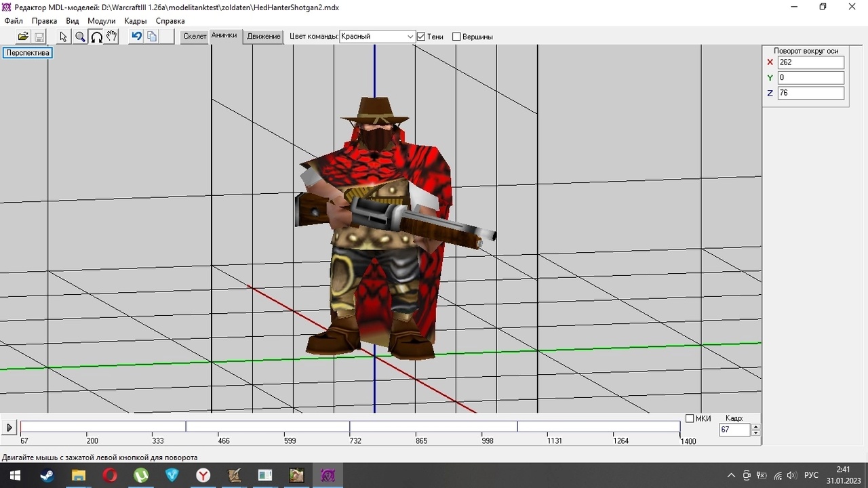
Task: Show hidden system tray icons
Action: point(731,475)
